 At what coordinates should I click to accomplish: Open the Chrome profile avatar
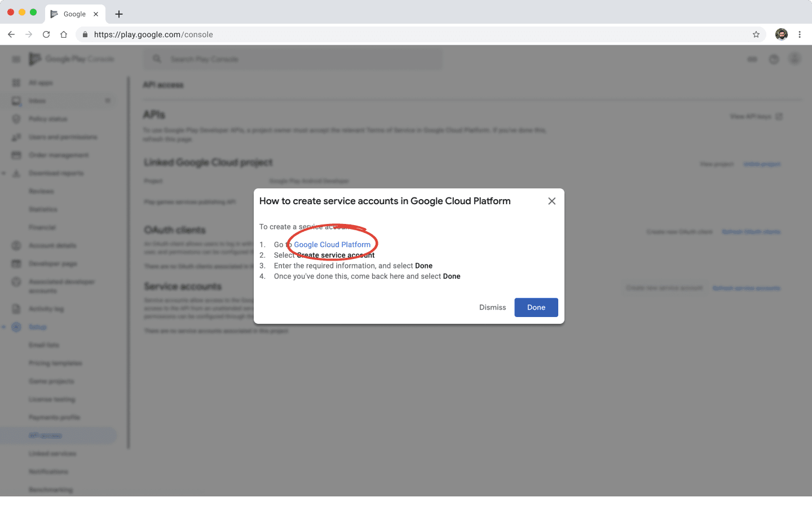coord(782,34)
